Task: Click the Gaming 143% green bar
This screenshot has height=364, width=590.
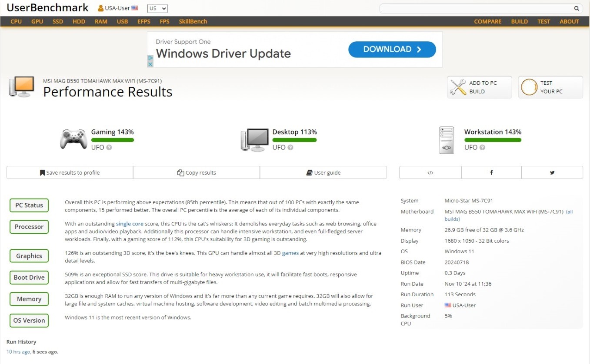Action: click(x=113, y=140)
